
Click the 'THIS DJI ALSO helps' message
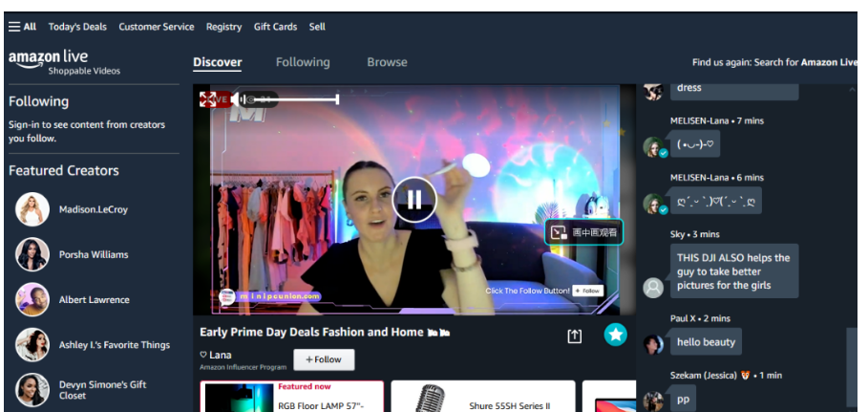pyautogui.click(x=734, y=271)
